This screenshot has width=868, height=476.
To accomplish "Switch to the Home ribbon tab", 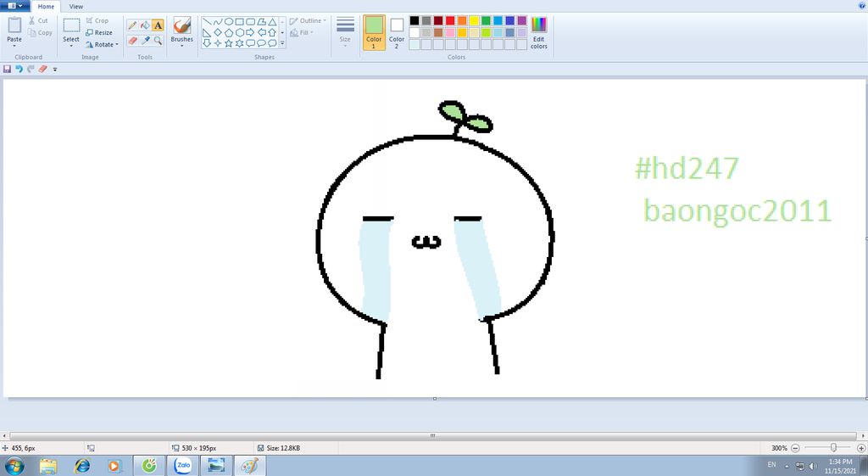I will point(46,7).
